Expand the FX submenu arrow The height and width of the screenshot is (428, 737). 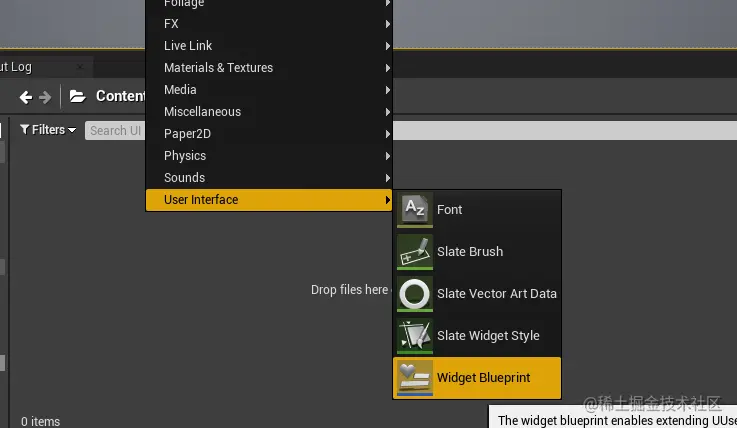click(x=388, y=23)
